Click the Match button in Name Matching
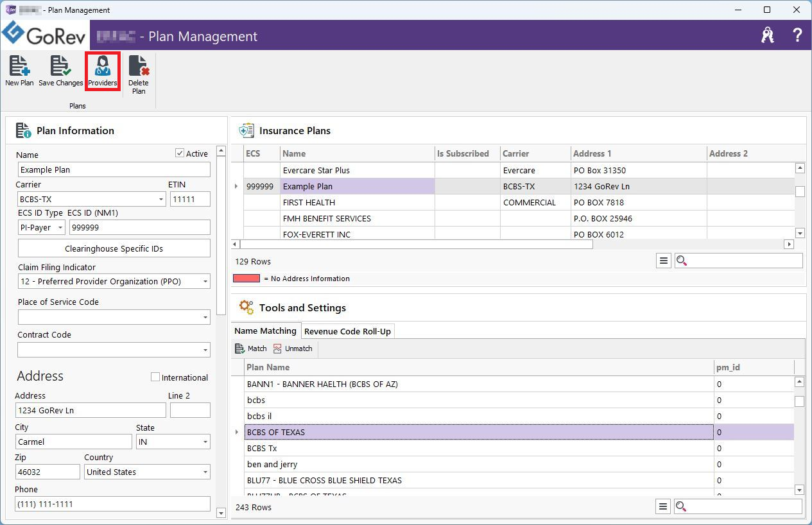This screenshot has width=812, height=525. [251, 349]
